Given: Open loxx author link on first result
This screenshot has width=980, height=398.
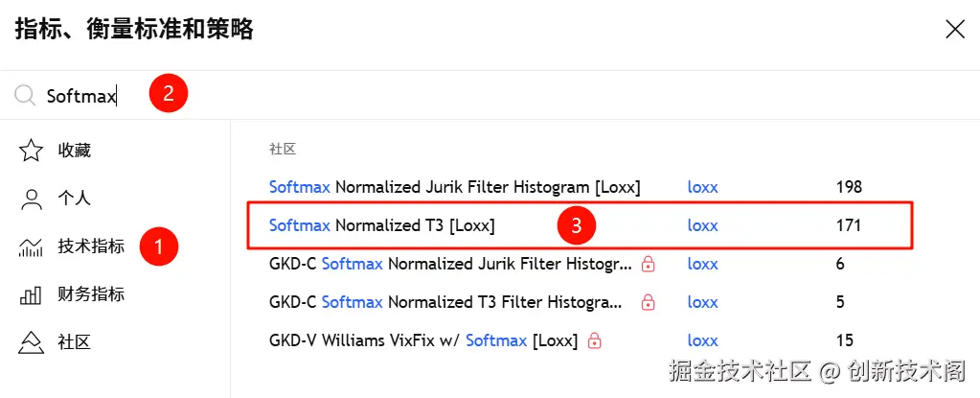Looking at the screenshot, I should [x=702, y=187].
